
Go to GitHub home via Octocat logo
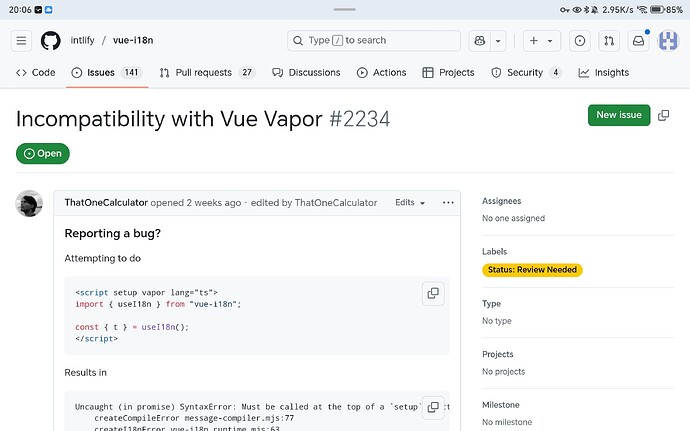[x=51, y=41]
